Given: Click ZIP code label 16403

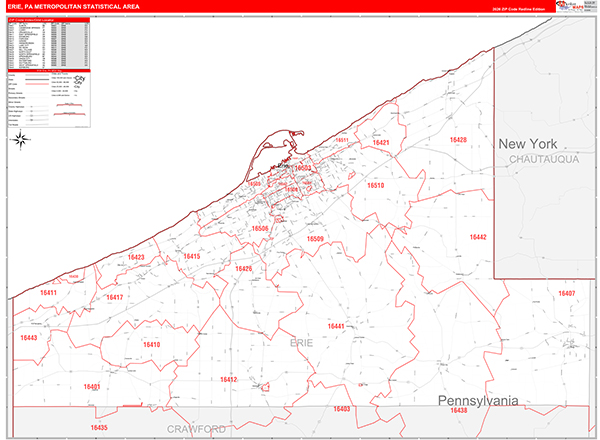Looking at the screenshot, I should point(342,409).
